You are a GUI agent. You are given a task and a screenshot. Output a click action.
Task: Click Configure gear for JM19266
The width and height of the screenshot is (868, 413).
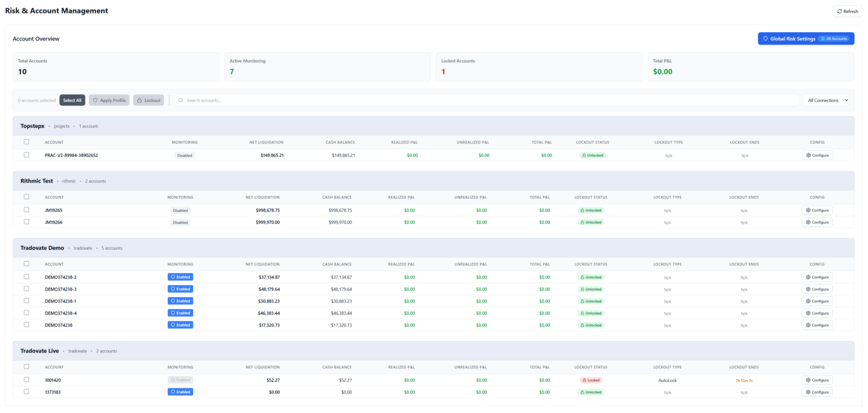click(x=817, y=222)
